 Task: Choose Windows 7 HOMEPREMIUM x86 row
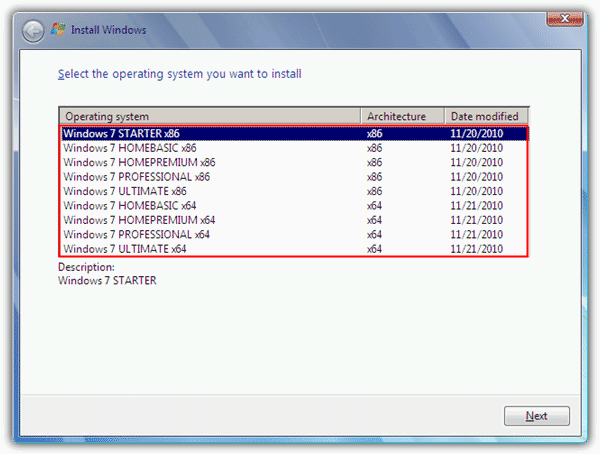point(294,162)
